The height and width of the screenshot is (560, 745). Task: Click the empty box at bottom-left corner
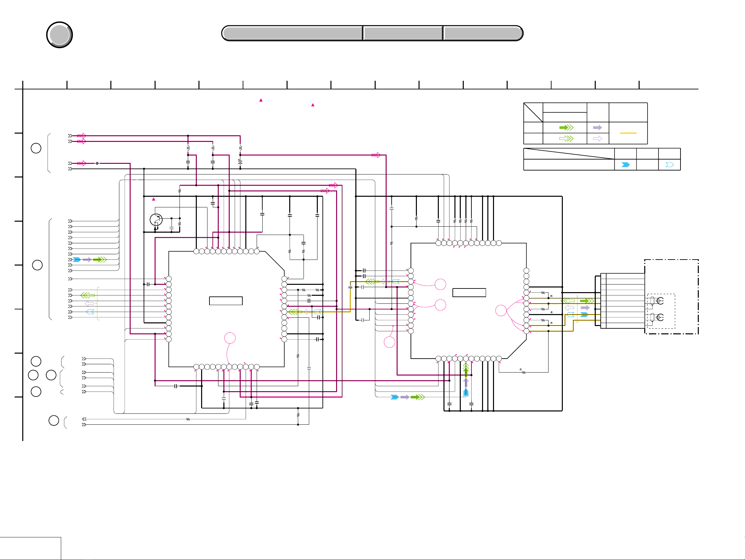click(30, 549)
